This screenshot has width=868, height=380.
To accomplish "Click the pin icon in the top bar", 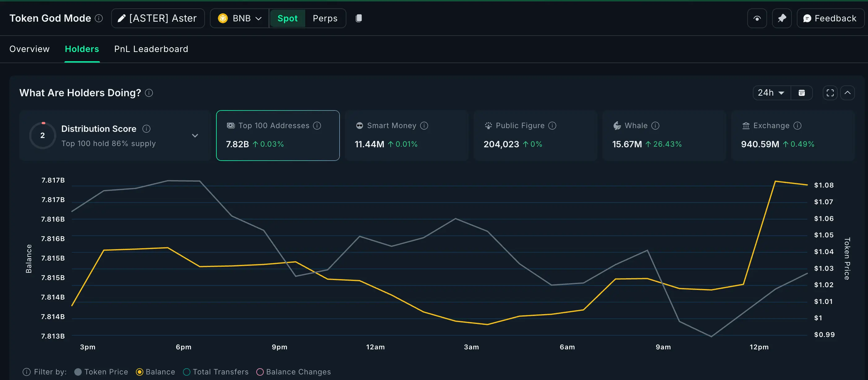I will 782,18.
